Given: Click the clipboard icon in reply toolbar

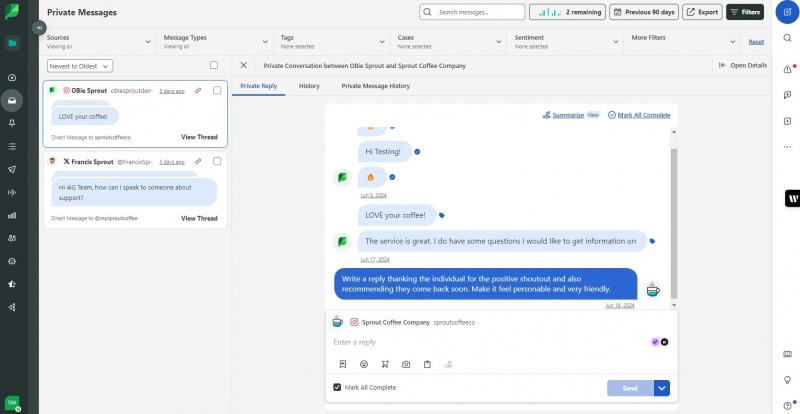Looking at the screenshot, I should [427, 364].
